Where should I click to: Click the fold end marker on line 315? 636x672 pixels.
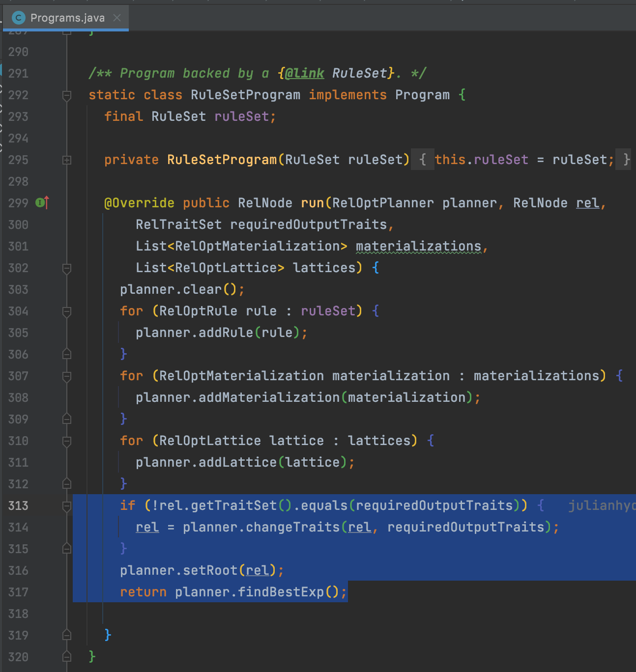point(67,549)
